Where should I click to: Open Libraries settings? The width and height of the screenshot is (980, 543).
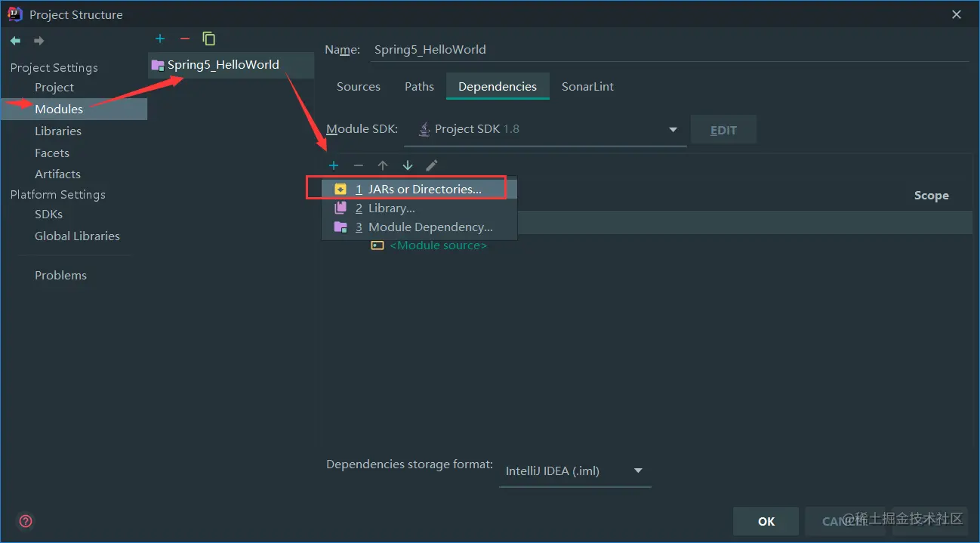tap(58, 131)
